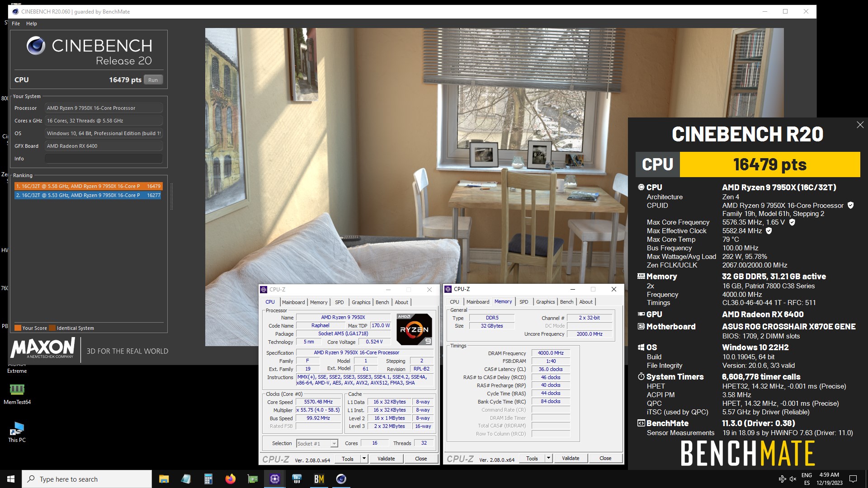Switch to BenchMate via taskbar icon
The height and width of the screenshot is (488, 868).
tap(319, 479)
